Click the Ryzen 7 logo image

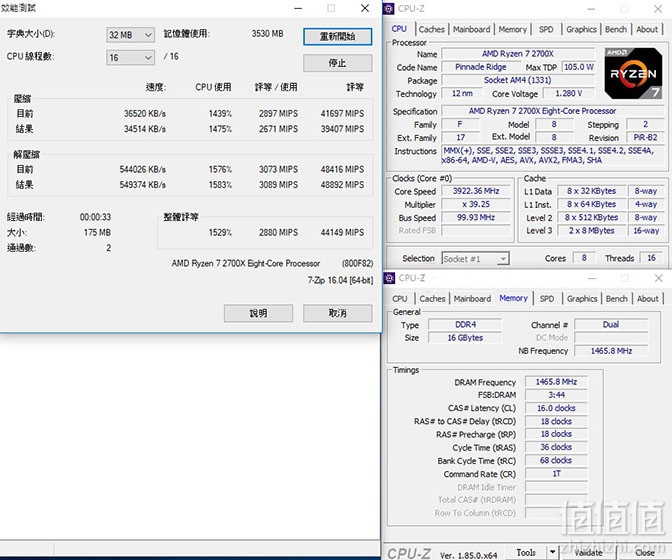tap(633, 74)
